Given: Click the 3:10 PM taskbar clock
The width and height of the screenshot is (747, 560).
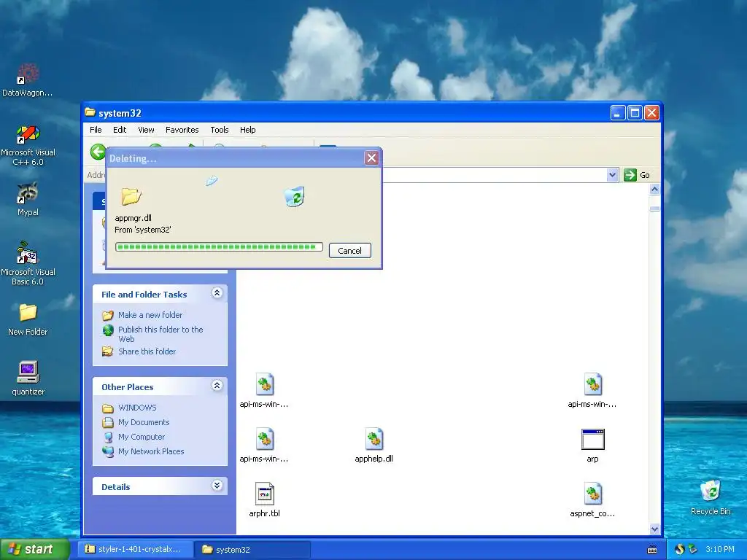Looking at the screenshot, I should pyautogui.click(x=720, y=549).
